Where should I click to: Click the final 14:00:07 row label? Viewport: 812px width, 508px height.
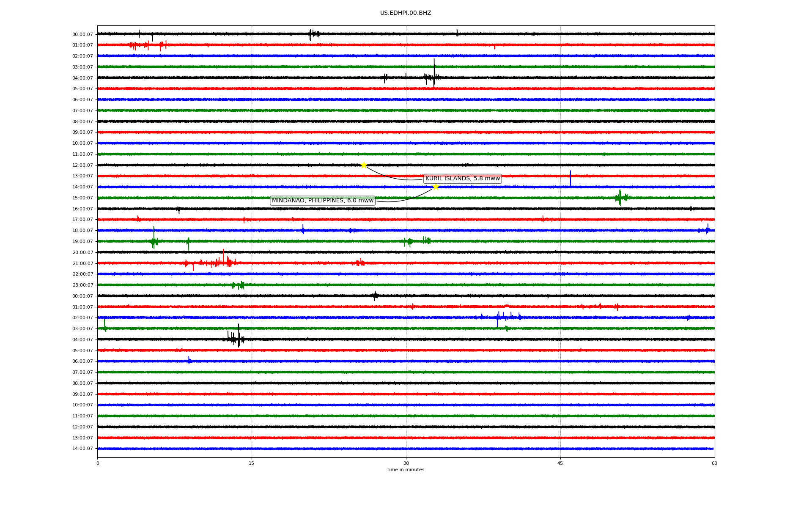coord(82,448)
